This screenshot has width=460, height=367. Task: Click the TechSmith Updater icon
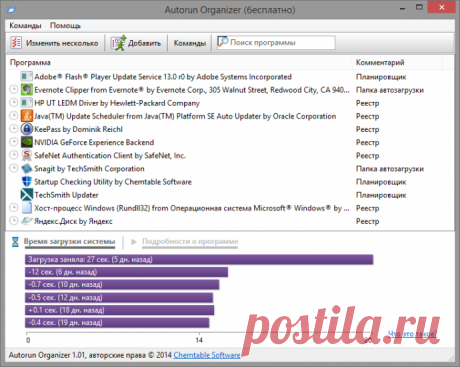(x=26, y=195)
